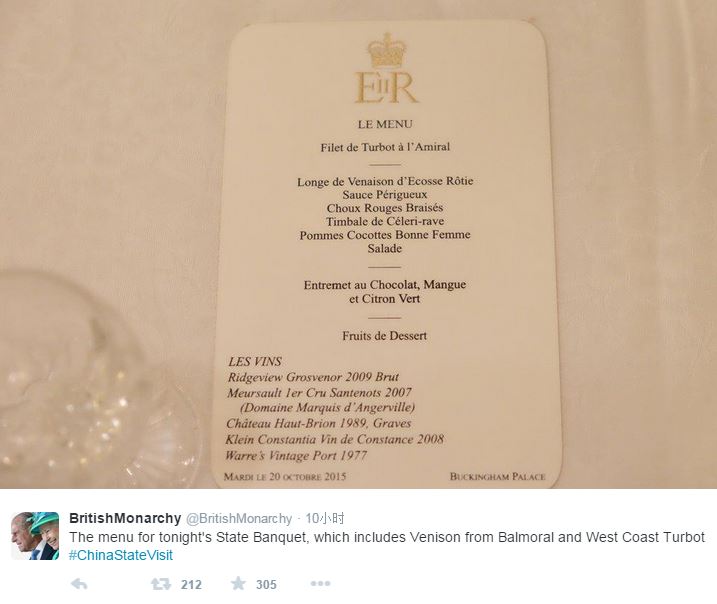Click the gold EIIR royal cypher crest
Image resolution: width=717 pixels, height=604 pixels.
click(385, 70)
